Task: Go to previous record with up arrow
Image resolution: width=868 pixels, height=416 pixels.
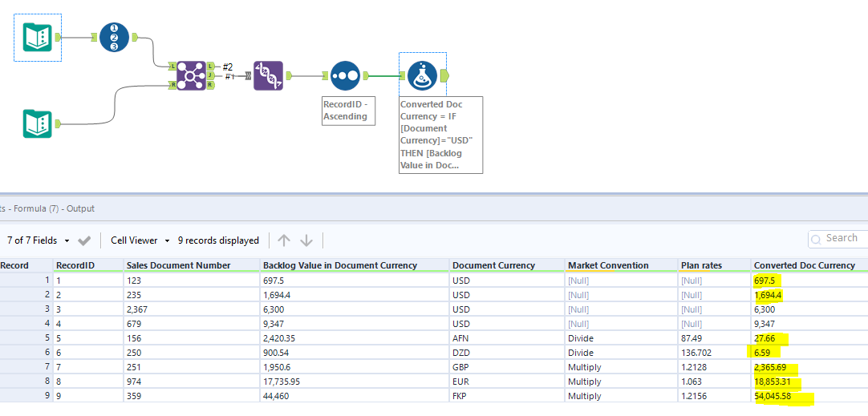Action: pos(284,240)
